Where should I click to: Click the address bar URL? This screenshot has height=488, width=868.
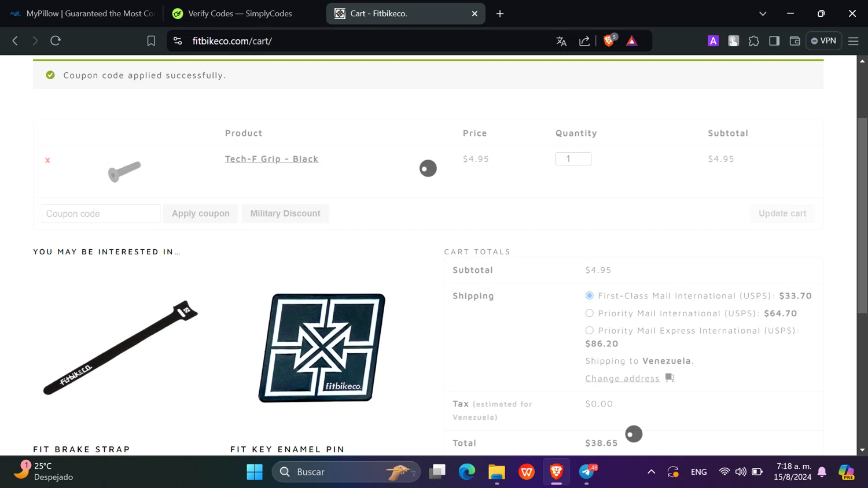(x=232, y=41)
